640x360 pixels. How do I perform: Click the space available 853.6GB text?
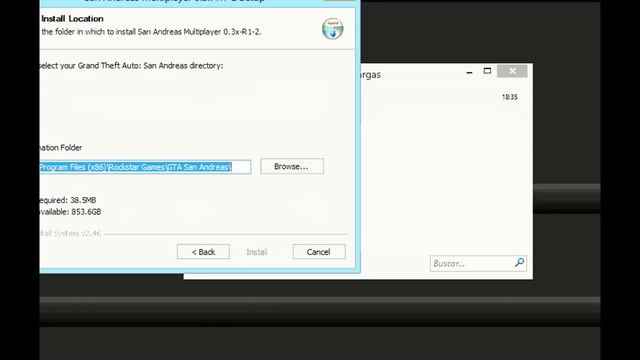70,212
